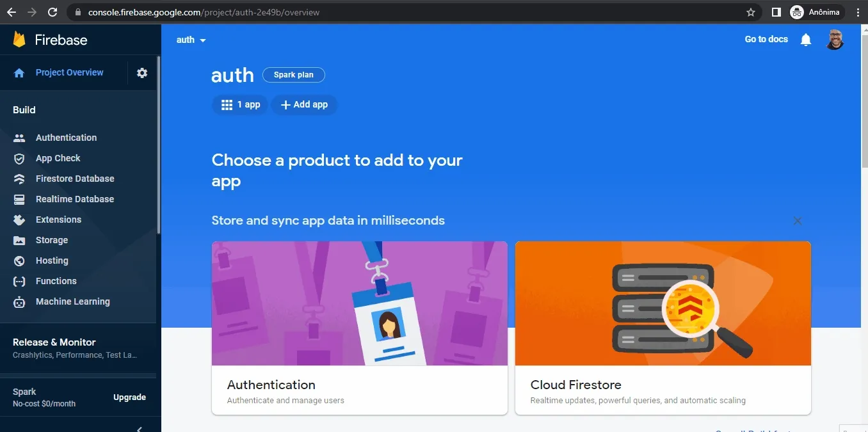868x432 pixels.
Task: Open the Cloud Firestore product card
Action: [x=663, y=328]
